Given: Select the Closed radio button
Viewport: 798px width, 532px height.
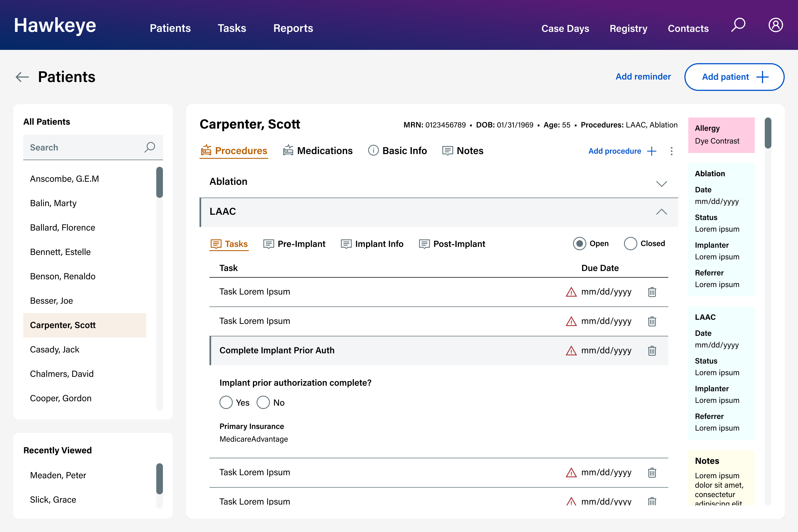Looking at the screenshot, I should point(630,244).
